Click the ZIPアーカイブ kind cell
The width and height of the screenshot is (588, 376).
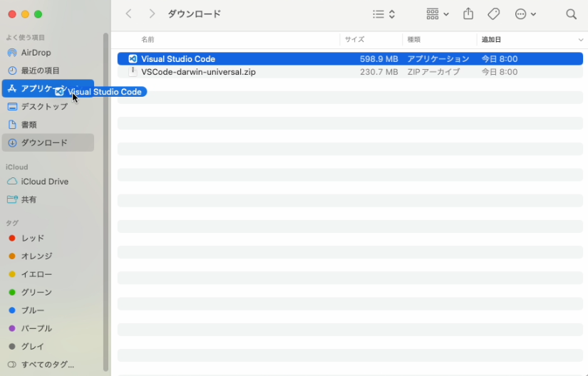click(x=433, y=72)
